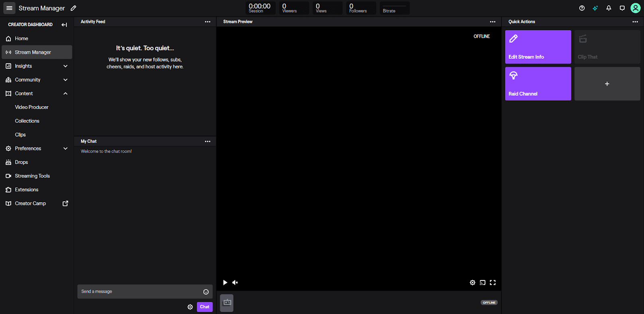Screen dimensions: 644x314
Task: Open the sparkle what's new icon
Action: [595, 8]
